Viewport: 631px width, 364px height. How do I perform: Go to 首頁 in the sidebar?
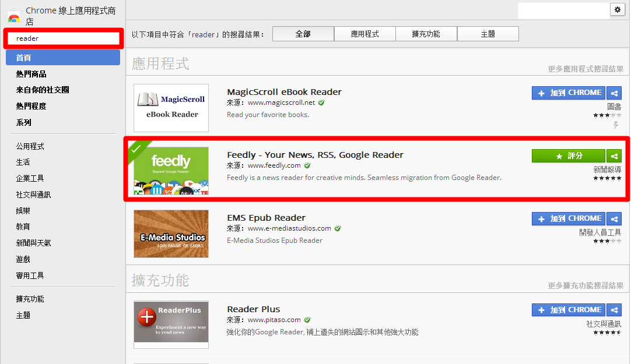[x=63, y=58]
